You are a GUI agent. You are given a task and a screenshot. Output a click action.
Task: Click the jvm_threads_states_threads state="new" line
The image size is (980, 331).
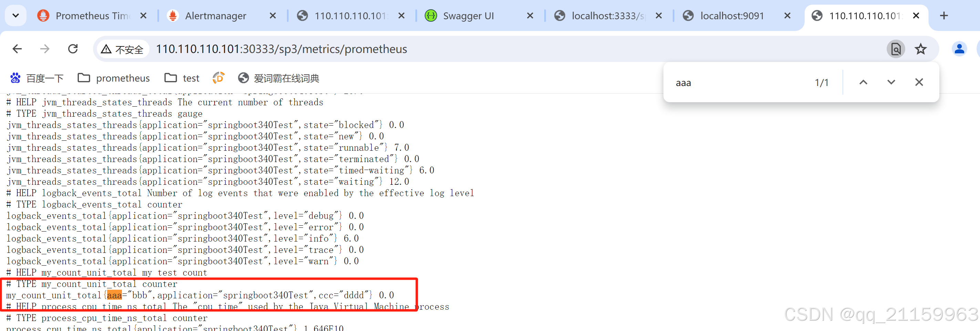(195, 137)
